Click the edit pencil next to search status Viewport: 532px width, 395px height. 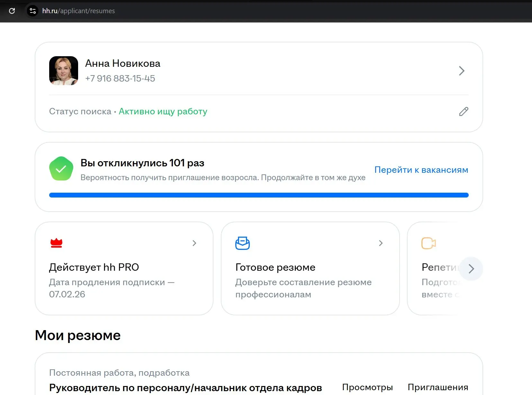pos(463,111)
